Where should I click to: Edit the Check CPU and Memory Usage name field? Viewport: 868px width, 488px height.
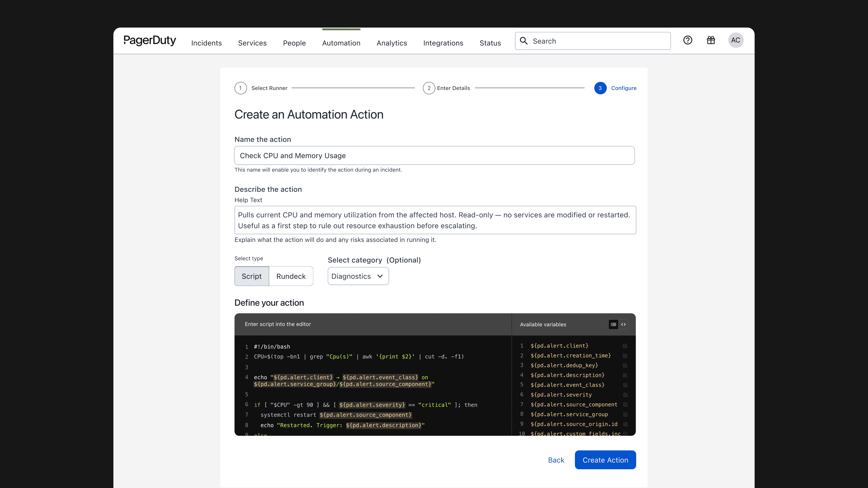pyautogui.click(x=435, y=155)
